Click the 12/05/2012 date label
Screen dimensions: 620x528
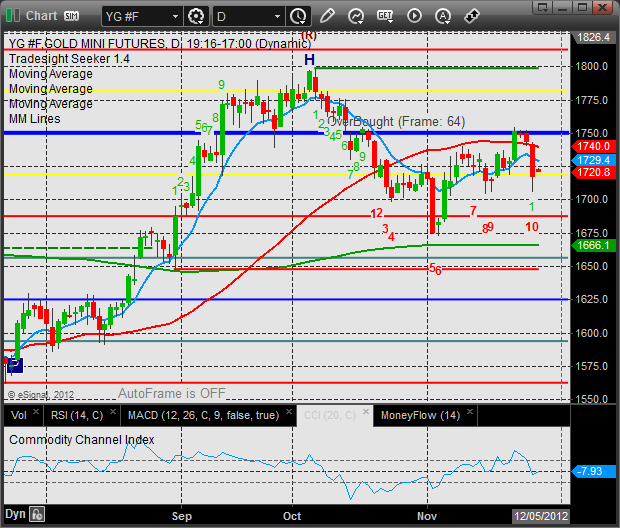[x=538, y=514]
